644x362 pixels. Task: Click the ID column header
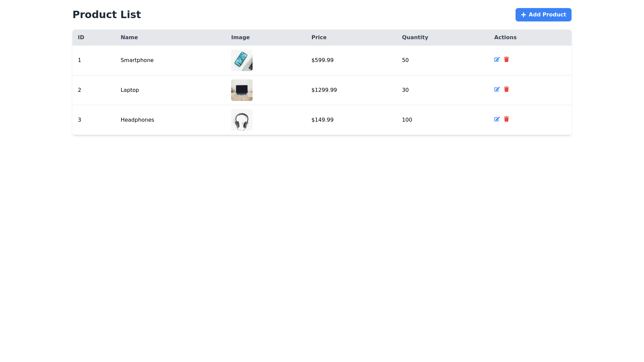[x=80, y=37]
